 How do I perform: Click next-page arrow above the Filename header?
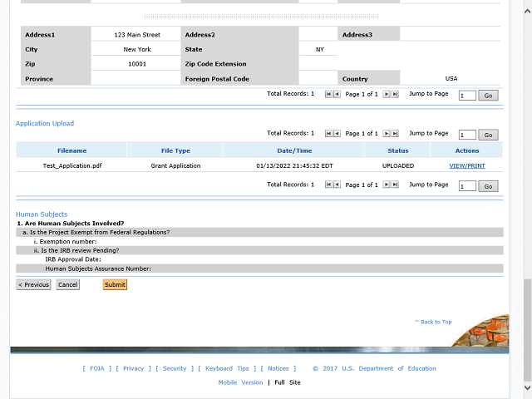pos(386,134)
